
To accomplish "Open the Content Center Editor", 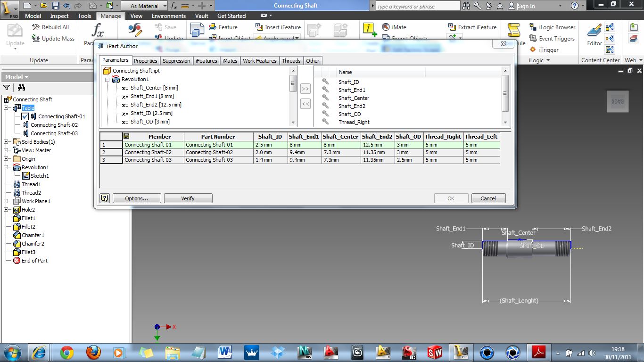I will click(x=594, y=35).
